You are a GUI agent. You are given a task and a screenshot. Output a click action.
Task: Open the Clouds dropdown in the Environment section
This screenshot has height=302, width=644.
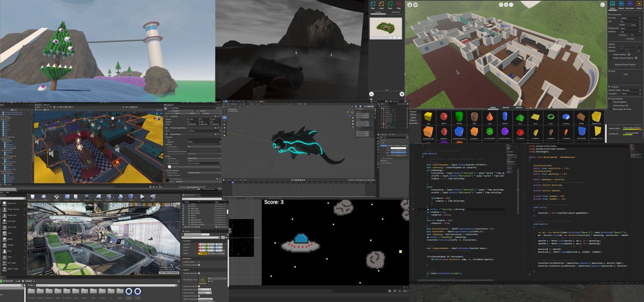pos(635,24)
